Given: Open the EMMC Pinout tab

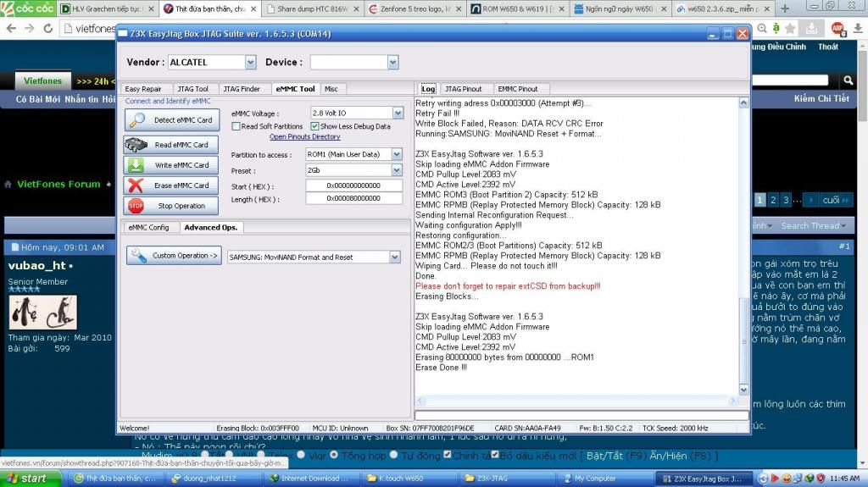Looking at the screenshot, I should pyautogui.click(x=518, y=89).
